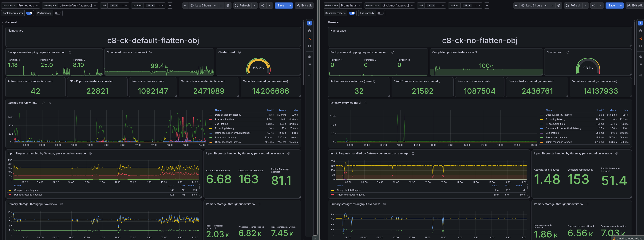The width and height of the screenshot is (644, 240).
Task: Open namespace dropdown showing c8-ck-default-flatten-obj
Action: click(x=77, y=6)
